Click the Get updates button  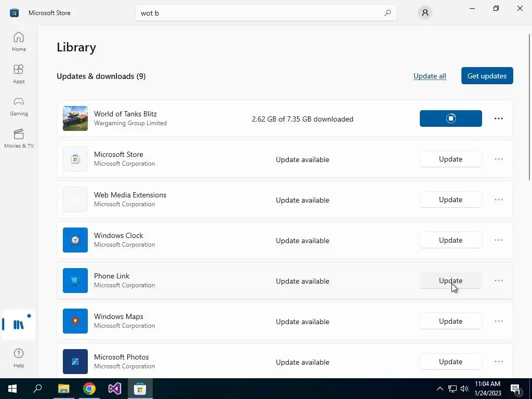tap(487, 76)
